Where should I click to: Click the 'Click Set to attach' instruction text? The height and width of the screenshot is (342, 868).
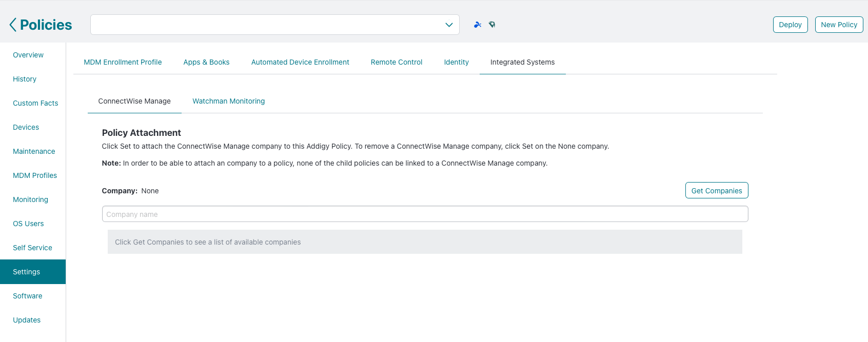click(356, 146)
